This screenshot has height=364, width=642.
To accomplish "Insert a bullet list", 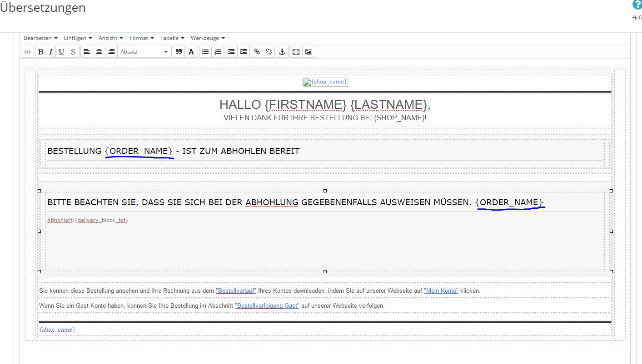I will [205, 52].
